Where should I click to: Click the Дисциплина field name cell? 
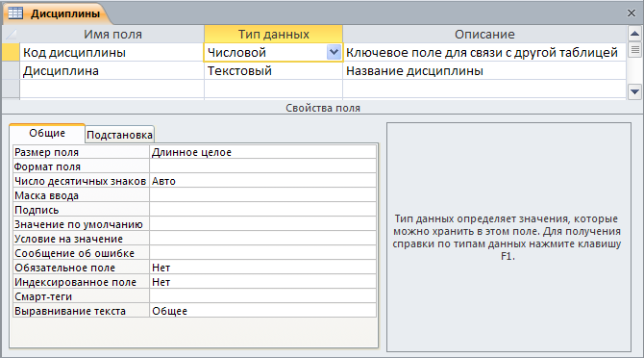[111, 70]
